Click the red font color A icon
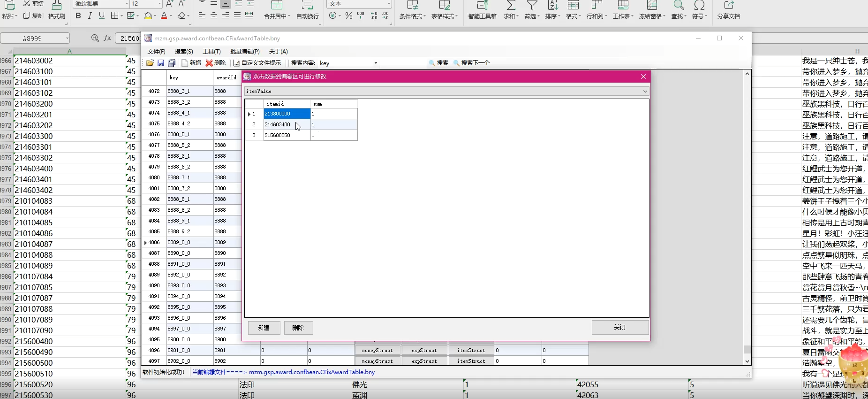This screenshot has height=399, width=868. pyautogui.click(x=164, y=16)
